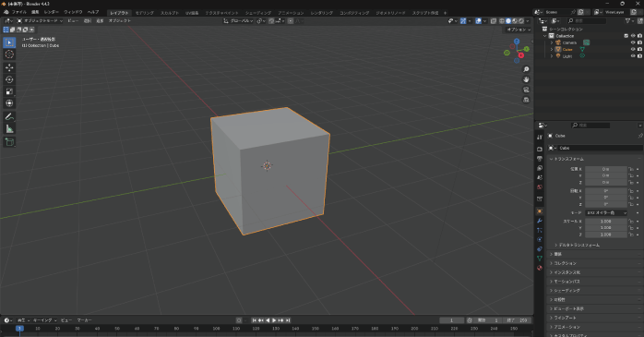Viewport: 644px width, 337px height.
Task: Open the Object Mode dropdown
Action: 41,20
